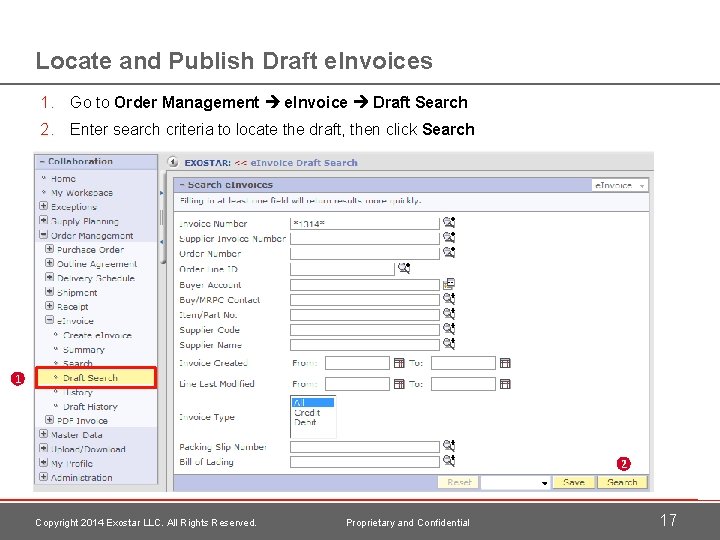Click the Search button
The image size is (720, 540).
(x=622, y=483)
